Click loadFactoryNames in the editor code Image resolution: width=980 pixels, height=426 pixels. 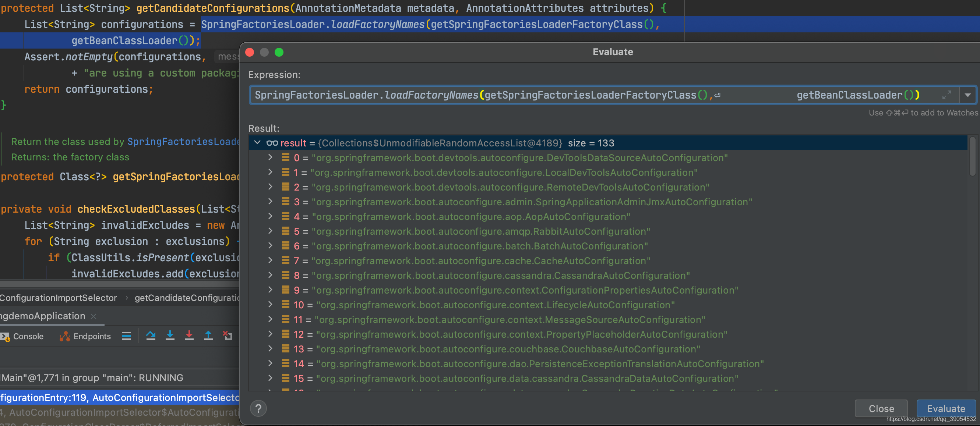pyautogui.click(x=377, y=24)
